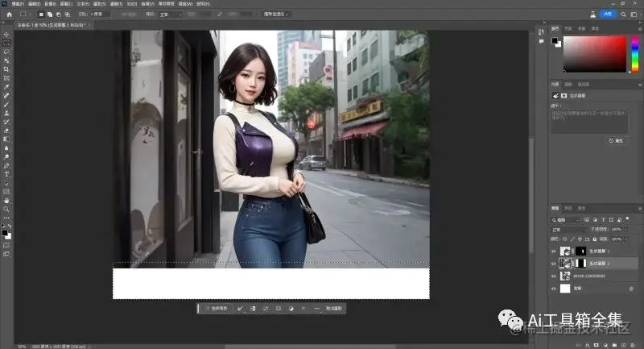644x349 pixels.
Task: Open the workspace switcher dropdown at top right
Action: coord(634,15)
